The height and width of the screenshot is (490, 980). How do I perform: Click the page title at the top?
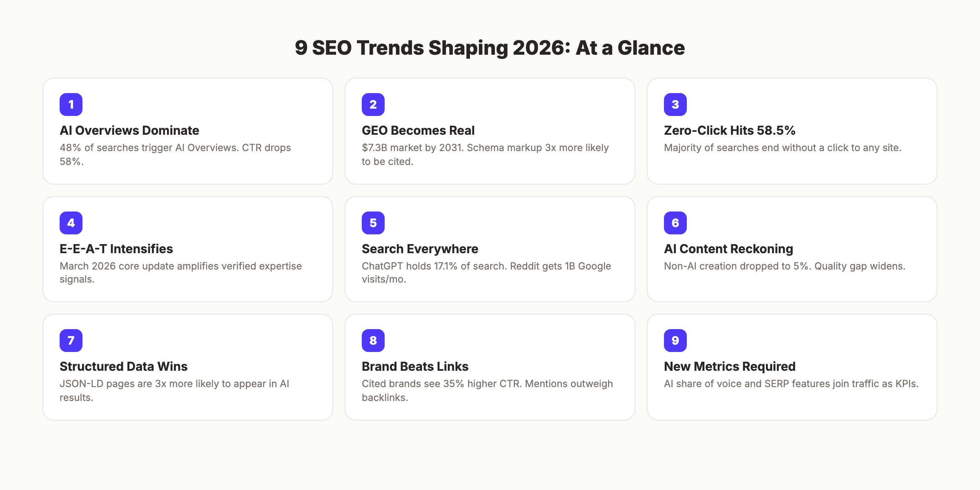[490, 47]
